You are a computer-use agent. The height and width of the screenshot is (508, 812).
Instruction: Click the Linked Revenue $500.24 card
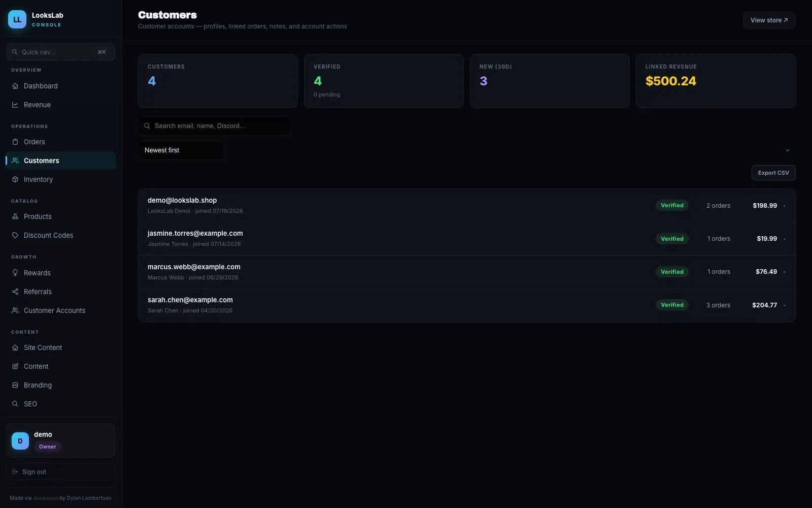point(716,81)
